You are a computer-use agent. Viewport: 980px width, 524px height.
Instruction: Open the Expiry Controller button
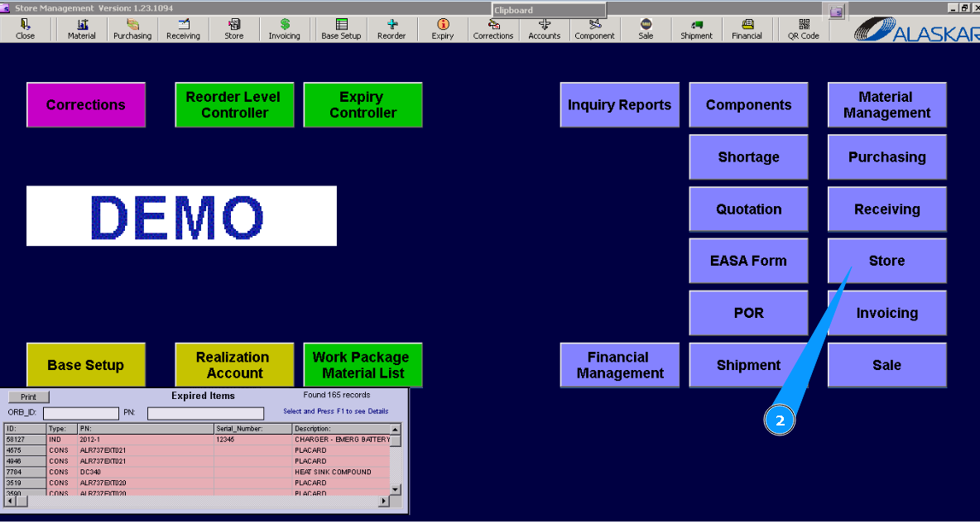pos(363,105)
